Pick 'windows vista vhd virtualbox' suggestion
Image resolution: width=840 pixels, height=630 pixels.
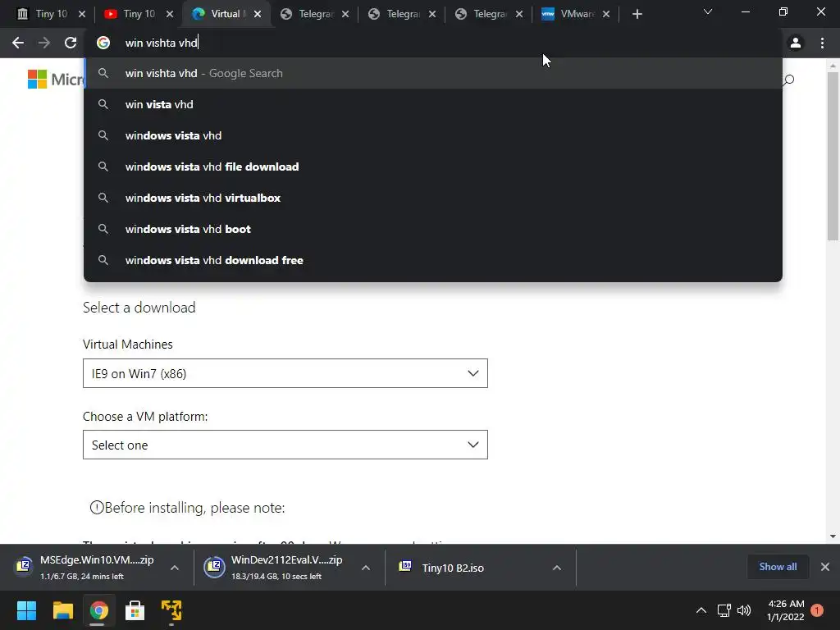click(433, 198)
